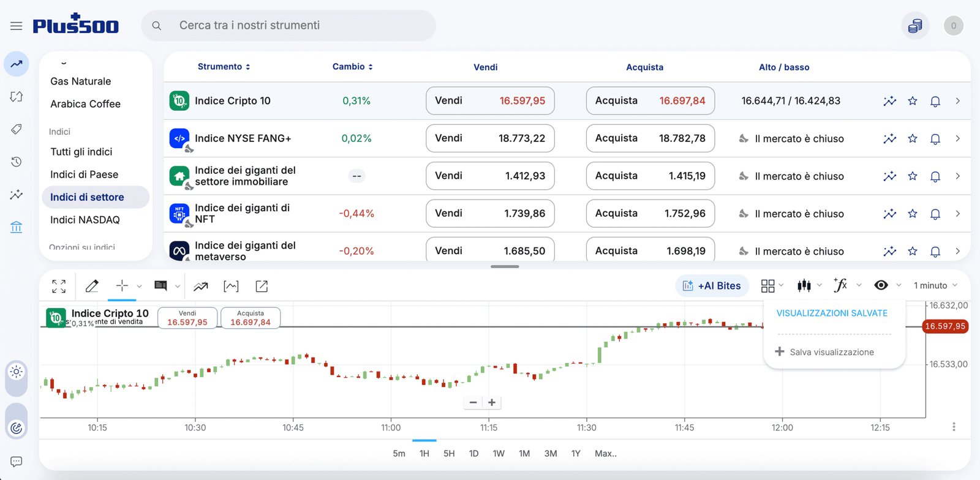Favorite Indice NYSE FANG+ with the star
The image size is (980, 480).
coord(913,139)
